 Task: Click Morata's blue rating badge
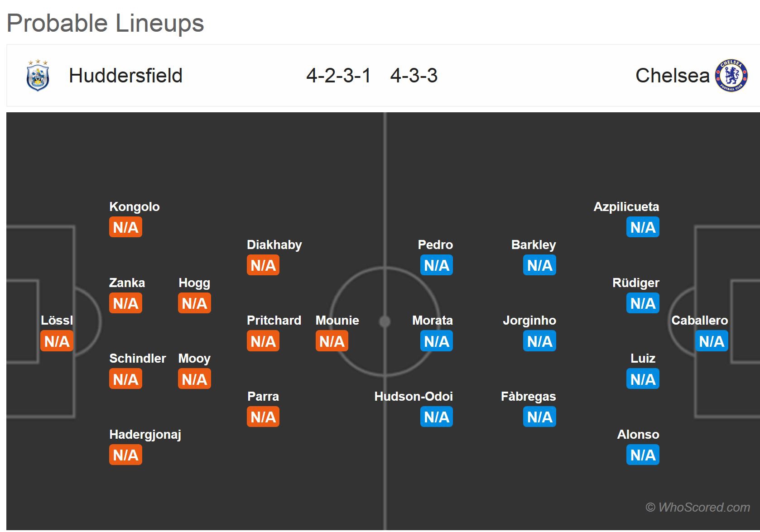(x=437, y=341)
